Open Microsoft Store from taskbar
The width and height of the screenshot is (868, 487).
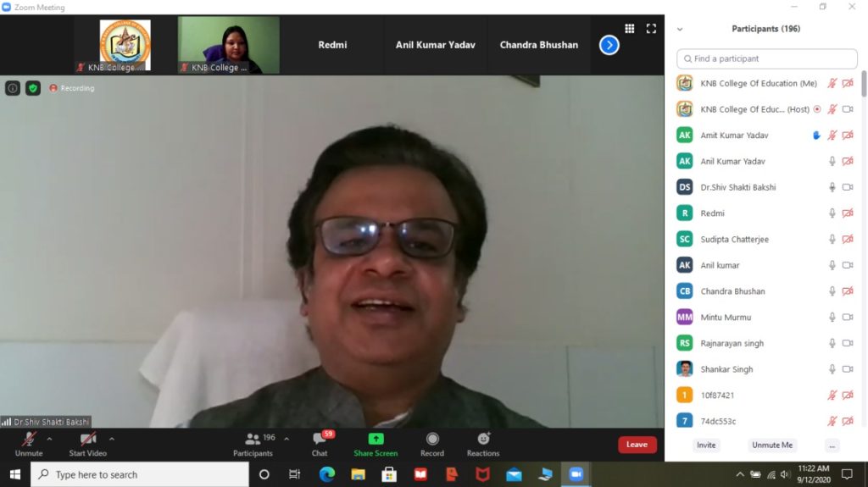389,474
